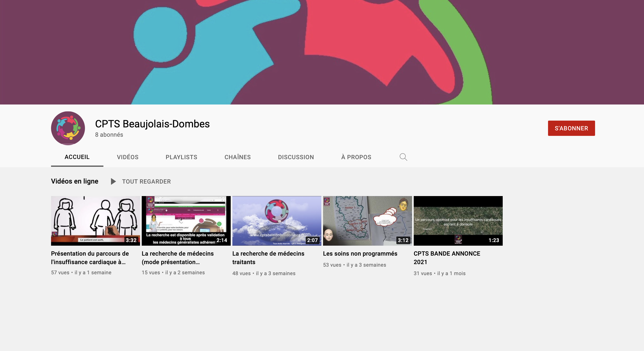Open the mode présentation video thumbnail
The image size is (644, 351).
click(x=186, y=221)
